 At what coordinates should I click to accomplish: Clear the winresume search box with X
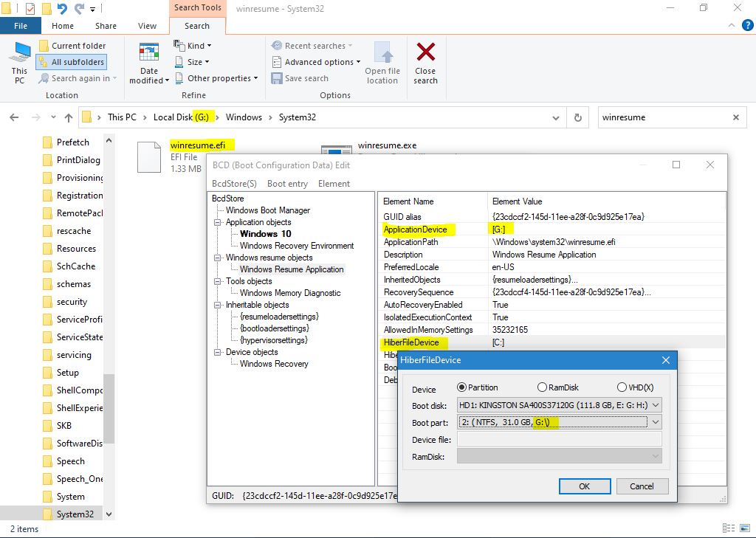click(x=735, y=117)
